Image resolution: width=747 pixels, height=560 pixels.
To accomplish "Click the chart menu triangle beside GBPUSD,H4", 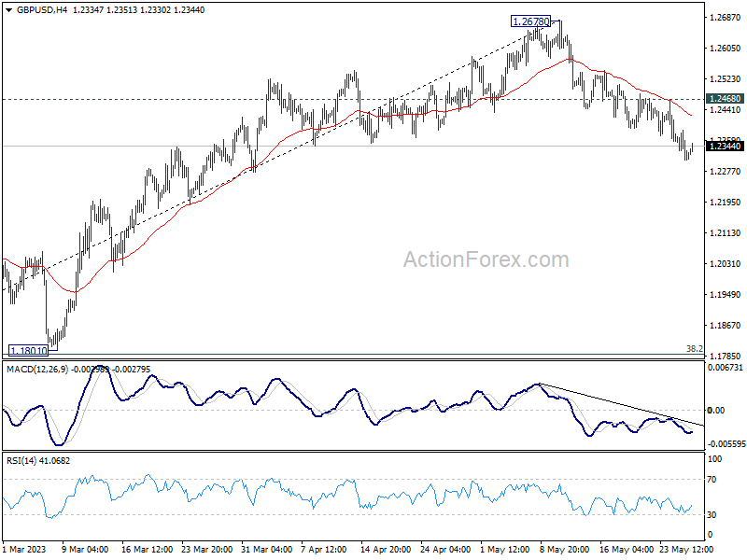I will tap(9, 10).
